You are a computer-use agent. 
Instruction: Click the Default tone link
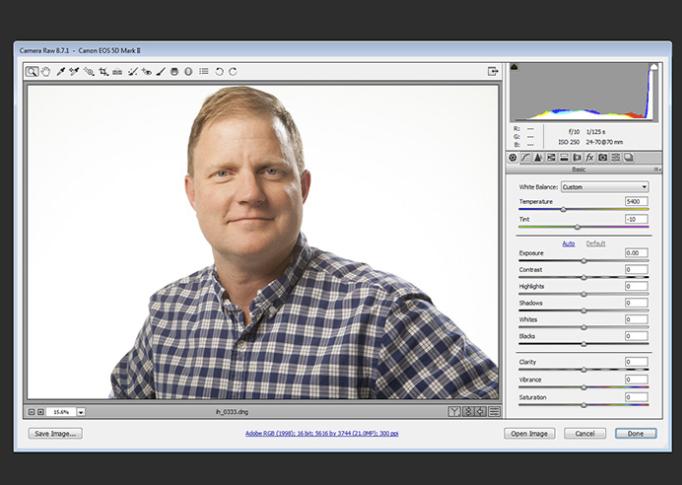tap(595, 244)
